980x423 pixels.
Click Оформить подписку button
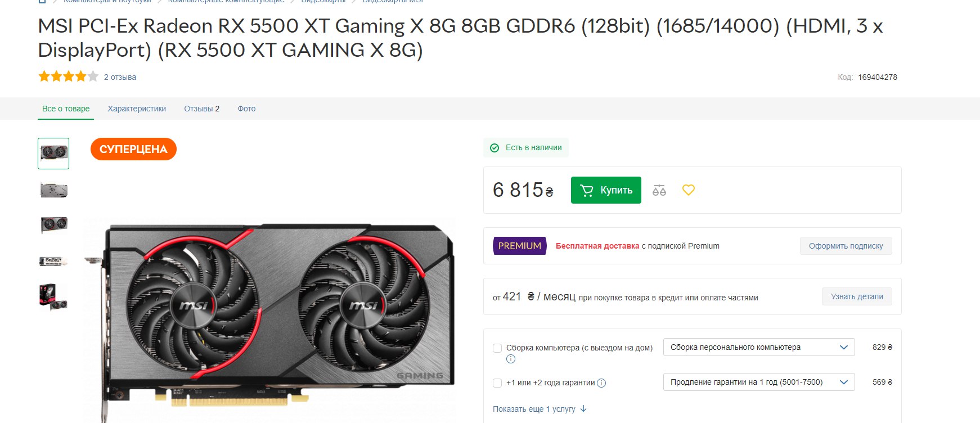point(846,246)
